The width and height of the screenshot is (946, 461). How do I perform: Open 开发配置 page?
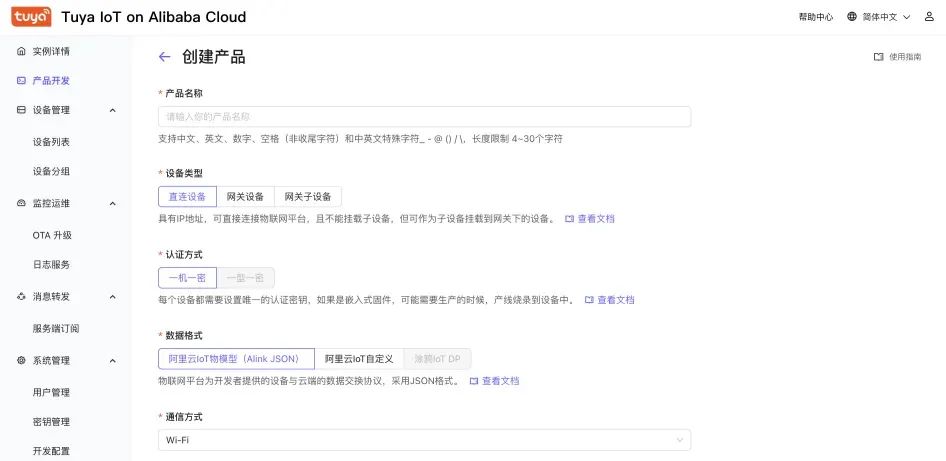pyautogui.click(x=51, y=451)
